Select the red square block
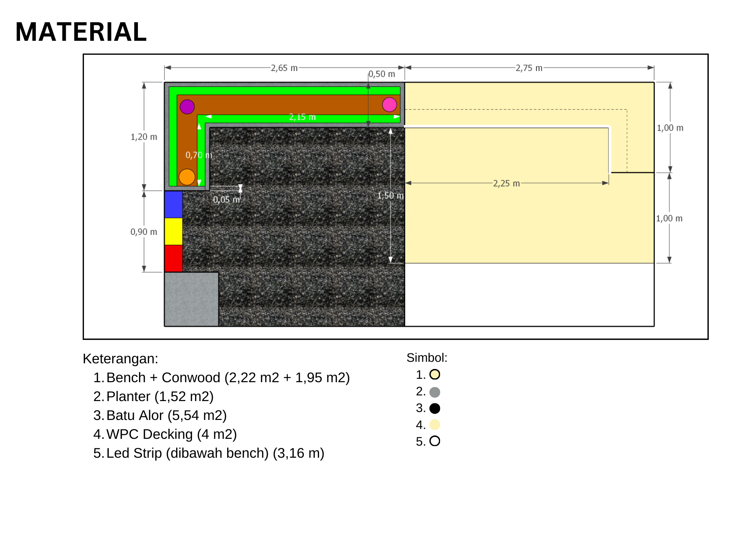 pos(174,259)
